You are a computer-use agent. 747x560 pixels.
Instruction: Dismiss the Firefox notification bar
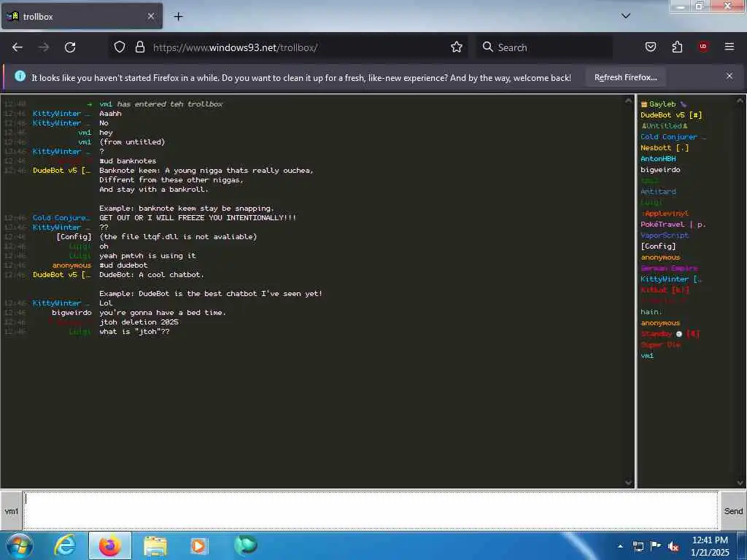point(729,76)
